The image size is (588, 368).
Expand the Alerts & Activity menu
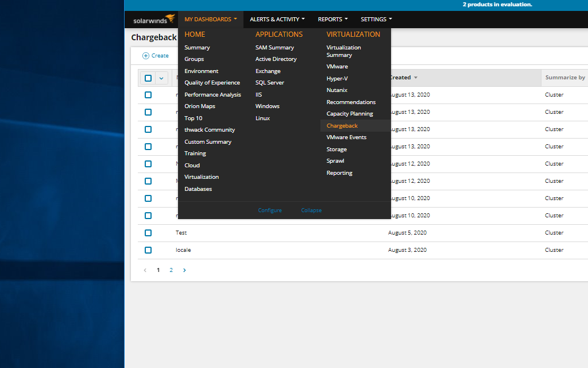tap(277, 19)
